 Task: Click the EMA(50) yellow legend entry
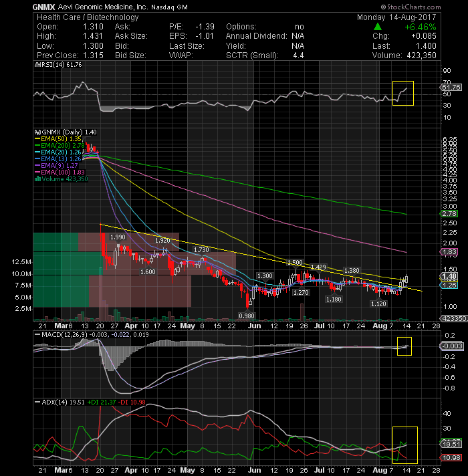[58, 139]
